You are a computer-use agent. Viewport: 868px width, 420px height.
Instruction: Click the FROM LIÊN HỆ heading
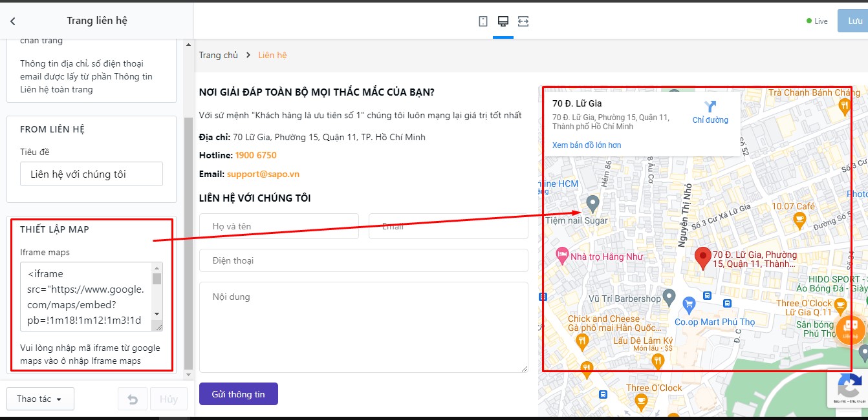[x=52, y=129]
